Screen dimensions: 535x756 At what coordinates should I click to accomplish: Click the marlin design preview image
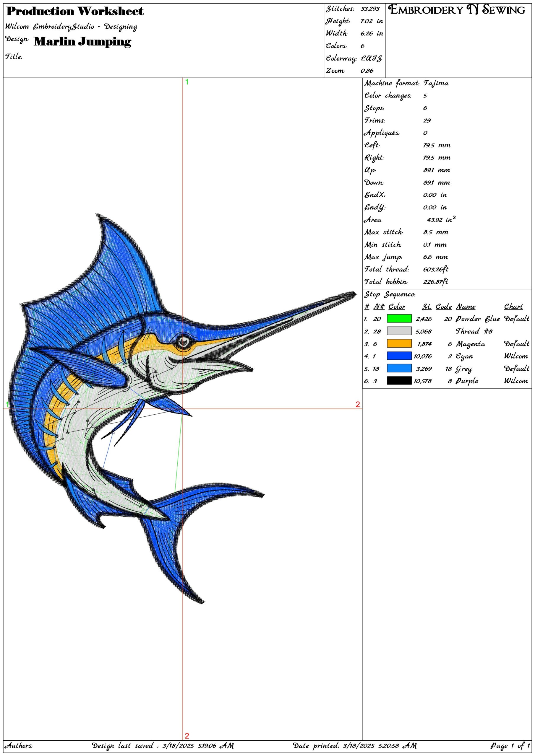click(x=182, y=408)
